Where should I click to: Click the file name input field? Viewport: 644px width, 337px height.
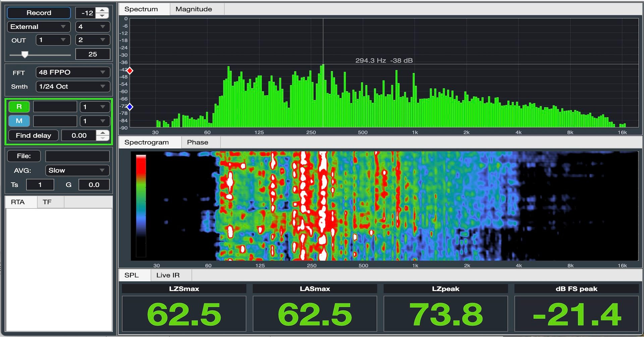77,156
